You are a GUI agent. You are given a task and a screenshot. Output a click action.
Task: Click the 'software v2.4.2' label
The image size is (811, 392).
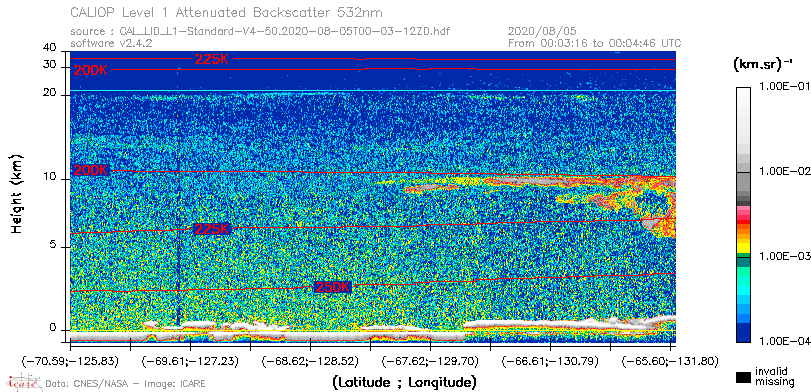point(111,43)
